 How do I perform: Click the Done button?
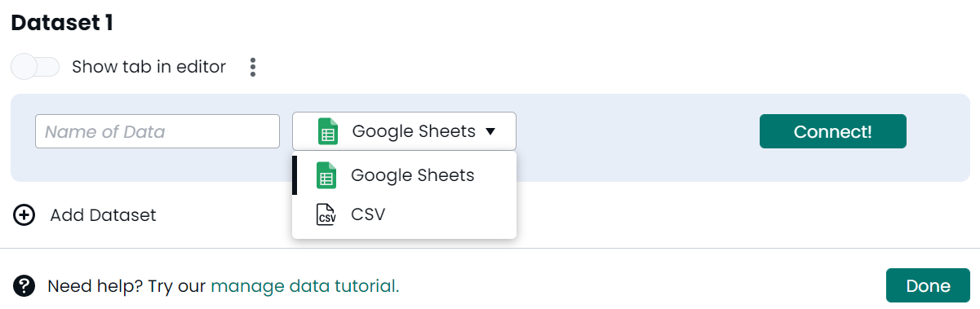point(928,285)
